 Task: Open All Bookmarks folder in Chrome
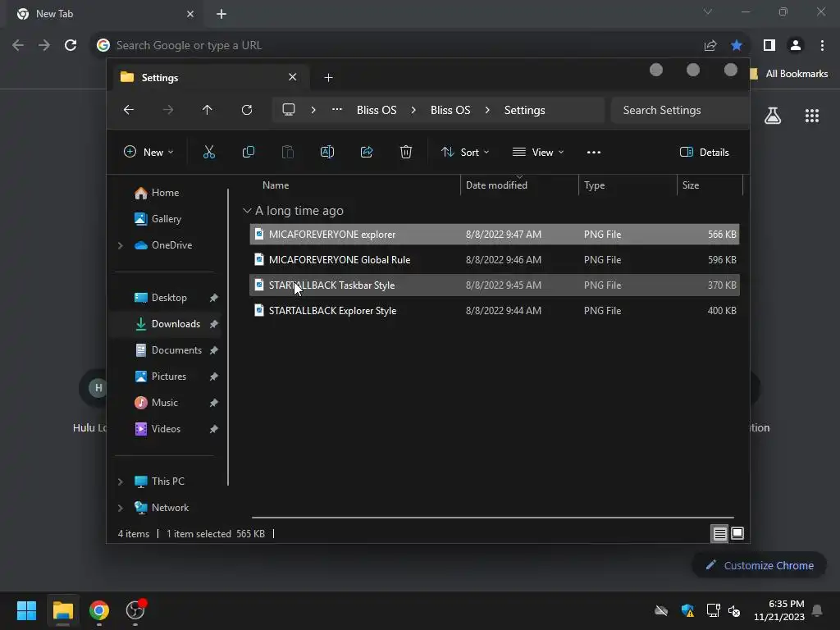[789, 74]
